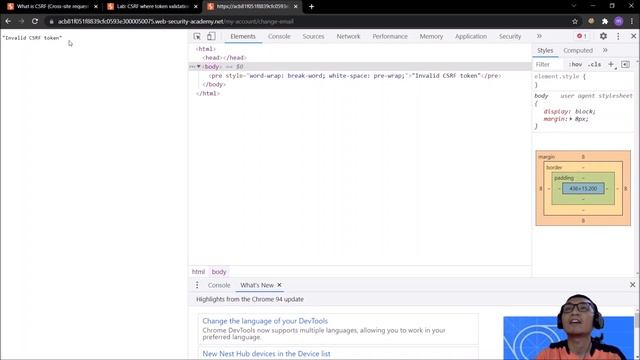Switch to the Console tab in the top bar

(x=279, y=36)
